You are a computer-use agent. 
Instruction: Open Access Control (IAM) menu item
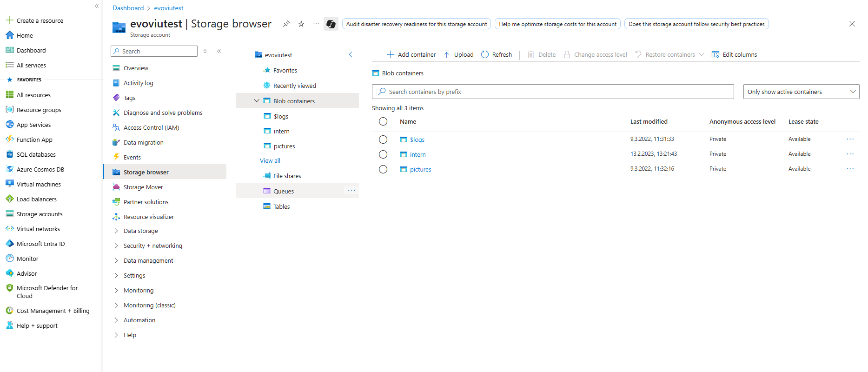(151, 127)
